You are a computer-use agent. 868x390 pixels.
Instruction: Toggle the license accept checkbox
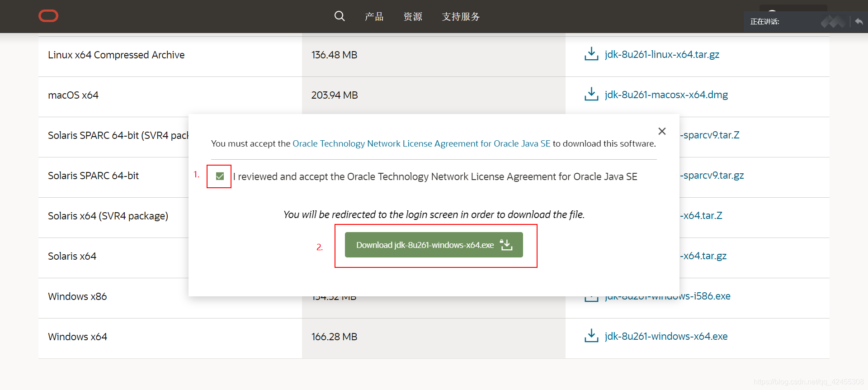tap(220, 176)
